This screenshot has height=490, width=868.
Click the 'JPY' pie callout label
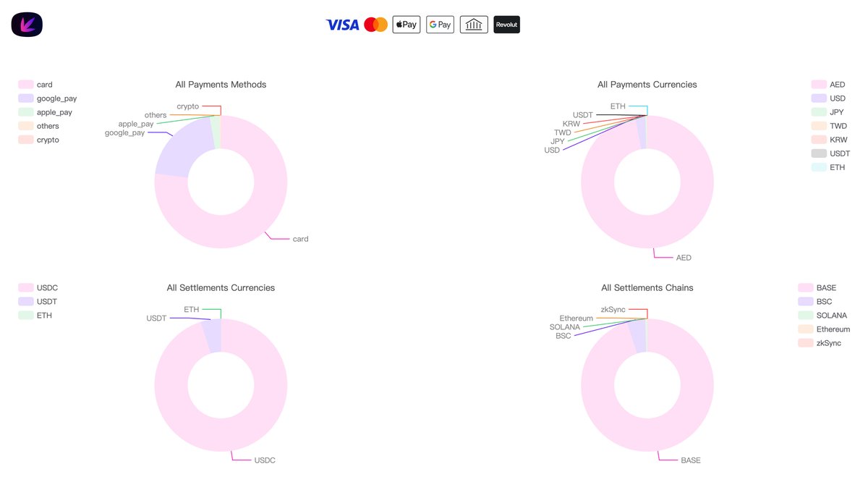[x=558, y=141]
